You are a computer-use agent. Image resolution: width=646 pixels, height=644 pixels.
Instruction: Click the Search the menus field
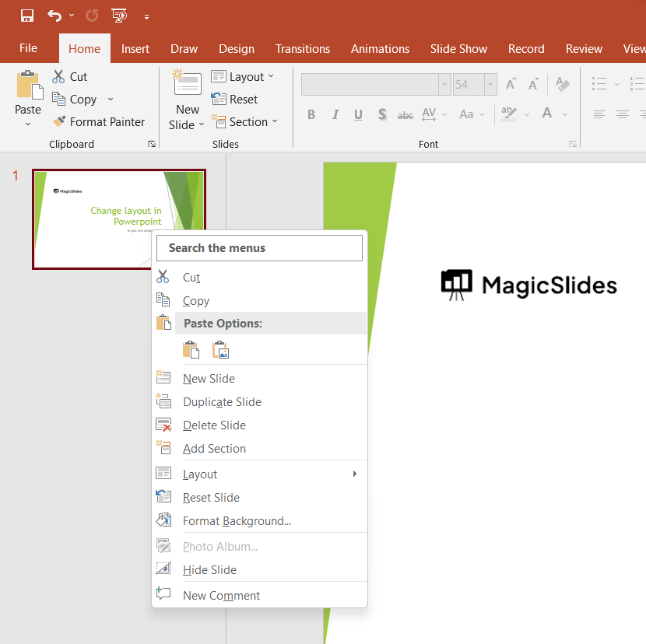click(x=259, y=248)
